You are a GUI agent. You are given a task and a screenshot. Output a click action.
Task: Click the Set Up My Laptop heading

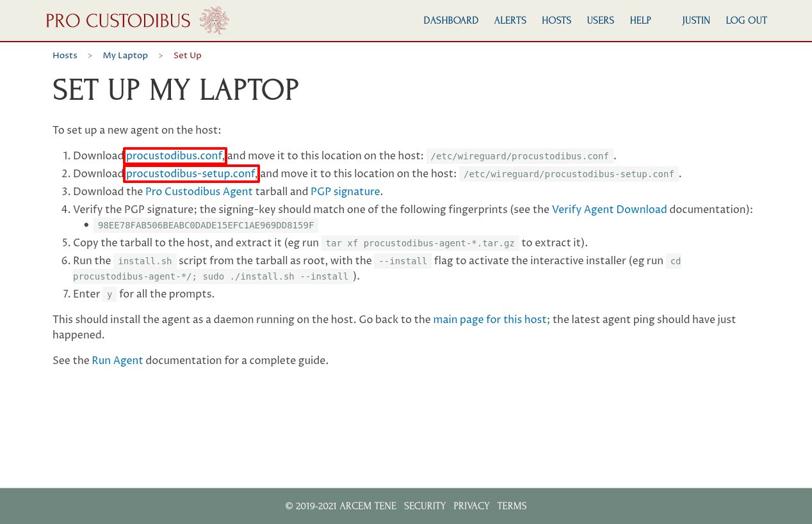pyautogui.click(x=175, y=90)
